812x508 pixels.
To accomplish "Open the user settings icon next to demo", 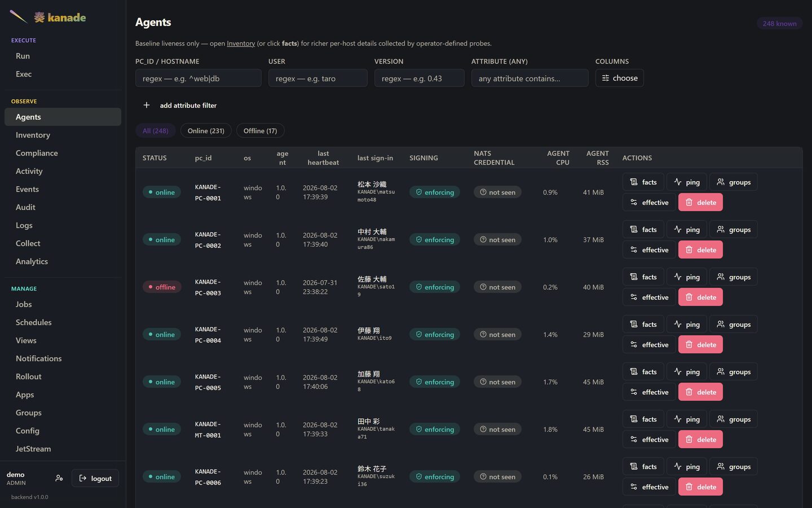I will pyautogui.click(x=59, y=478).
